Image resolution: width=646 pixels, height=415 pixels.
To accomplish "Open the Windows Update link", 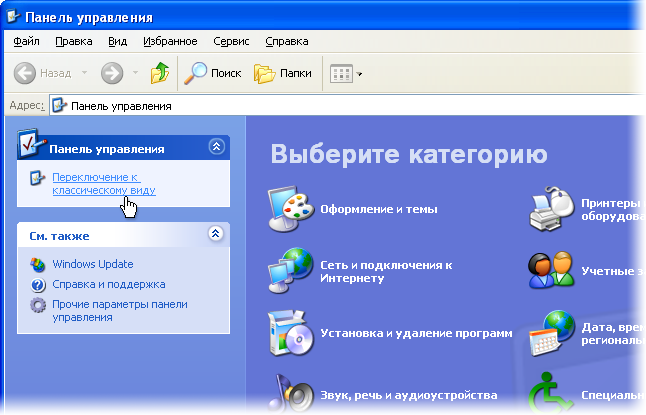I will click(x=93, y=264).
